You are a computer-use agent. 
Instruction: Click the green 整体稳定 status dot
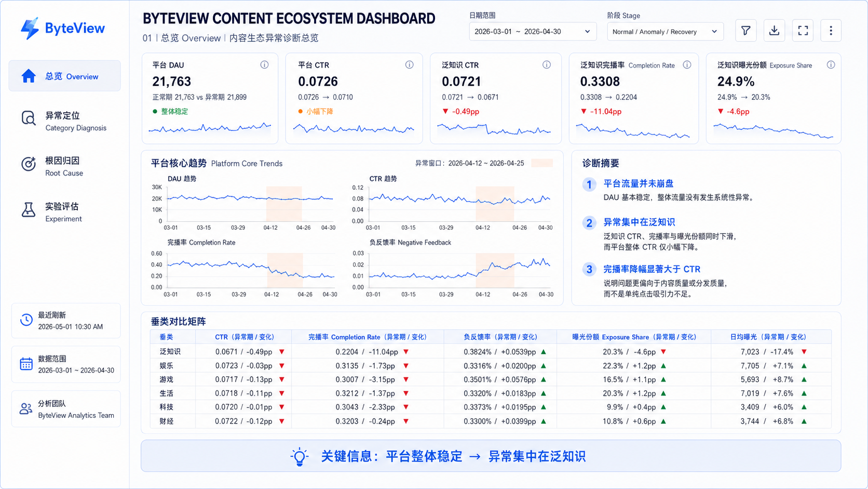(155, 111)
